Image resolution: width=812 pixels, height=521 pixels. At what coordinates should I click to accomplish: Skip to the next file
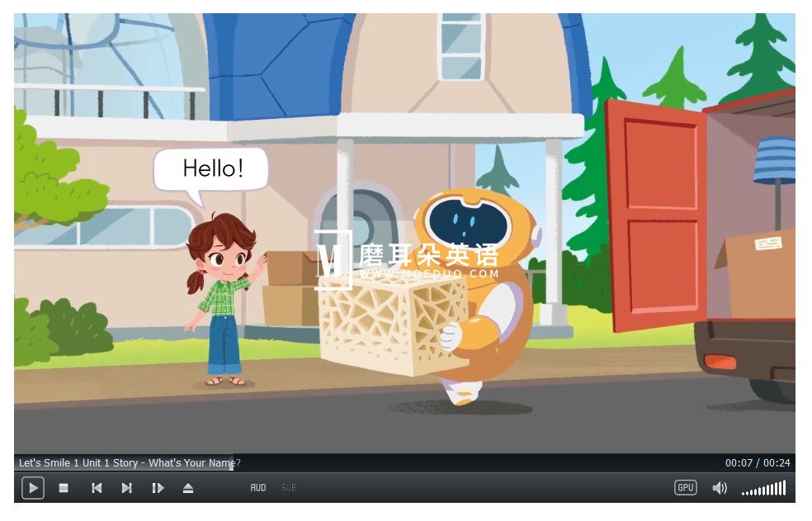pyautogui.click(x=127, y=488)
